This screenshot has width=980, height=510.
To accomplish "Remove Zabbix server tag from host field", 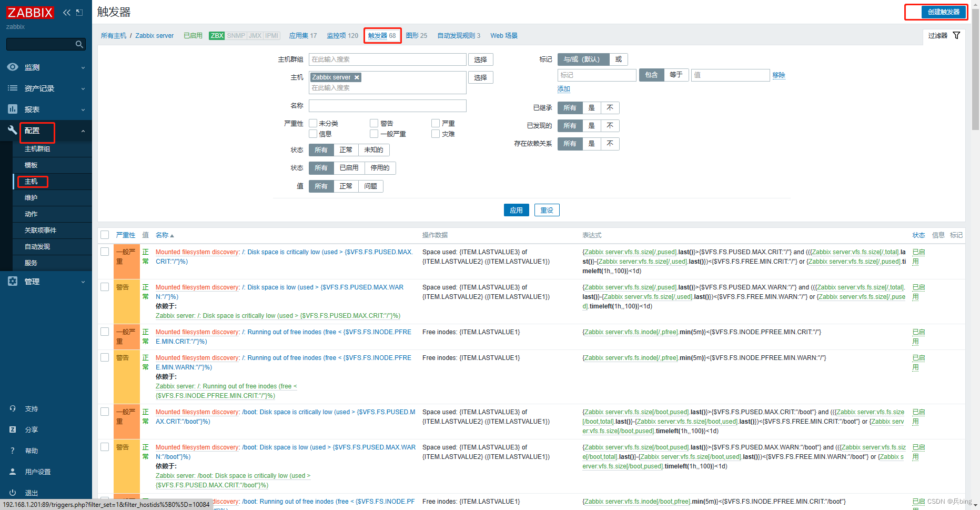I will (357, 77).
